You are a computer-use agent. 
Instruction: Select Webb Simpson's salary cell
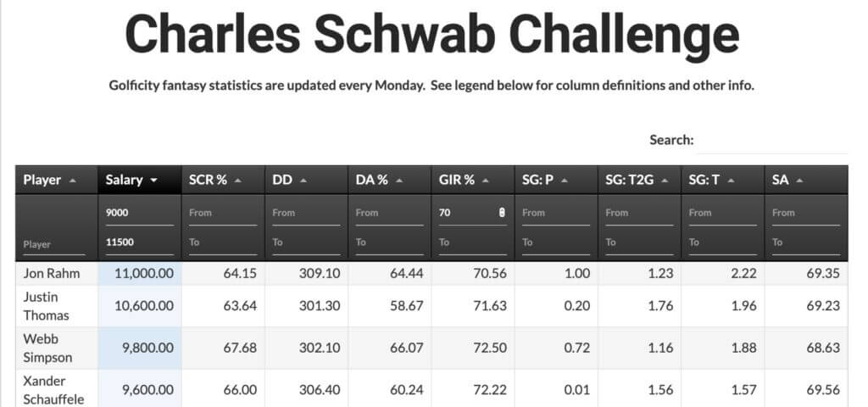[138, 348]
